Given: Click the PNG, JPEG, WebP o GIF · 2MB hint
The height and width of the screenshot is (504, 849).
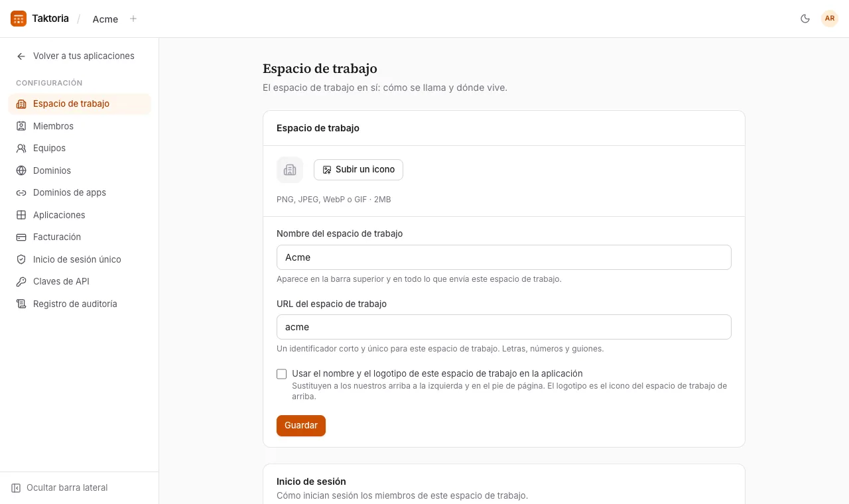Looking at the screenshot, I should click(334, 200).
